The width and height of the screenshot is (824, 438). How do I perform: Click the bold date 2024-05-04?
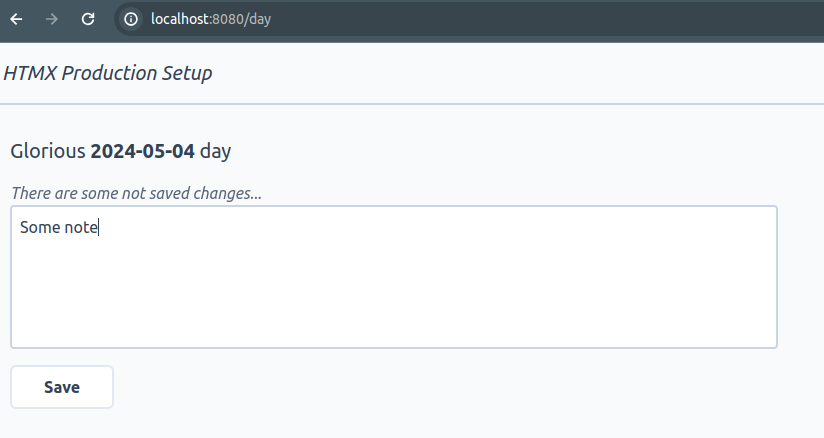point(142,151)
